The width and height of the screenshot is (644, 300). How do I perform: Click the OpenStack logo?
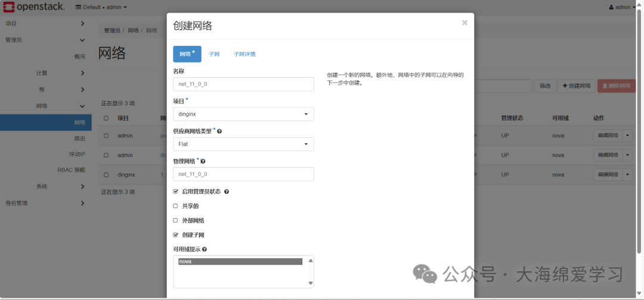(33, 7)
